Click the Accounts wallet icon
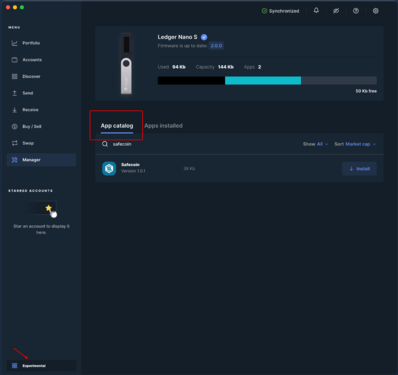Viewport: 398px width, 375px height. tap(14, 60)
